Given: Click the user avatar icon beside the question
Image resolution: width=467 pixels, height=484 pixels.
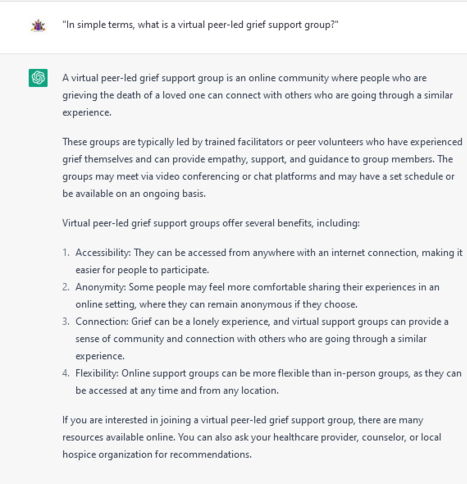Looking at the screenshot, I should pyautogui.click(x=38, y=25).
